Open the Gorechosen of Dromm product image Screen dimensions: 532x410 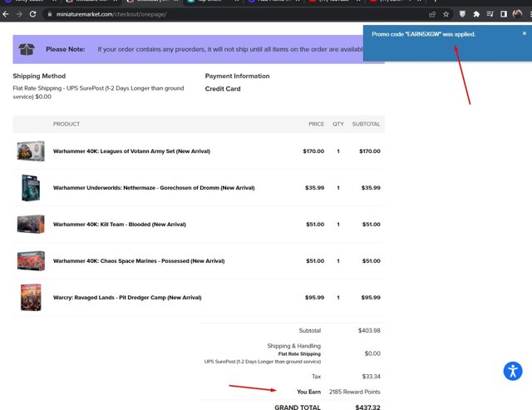31,188
